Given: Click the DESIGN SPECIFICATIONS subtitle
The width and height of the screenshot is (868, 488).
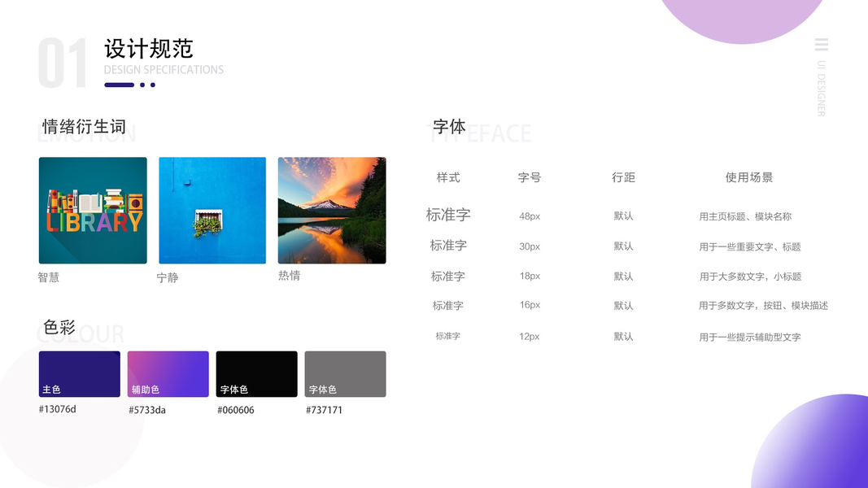Looking at the screenshot, I should point(164,70).
